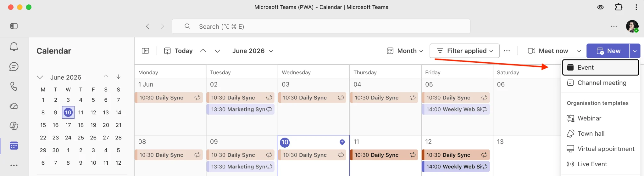Go forward with the right arrow
The width and height of the screenshot is (644, 176).
pos(162,26)
